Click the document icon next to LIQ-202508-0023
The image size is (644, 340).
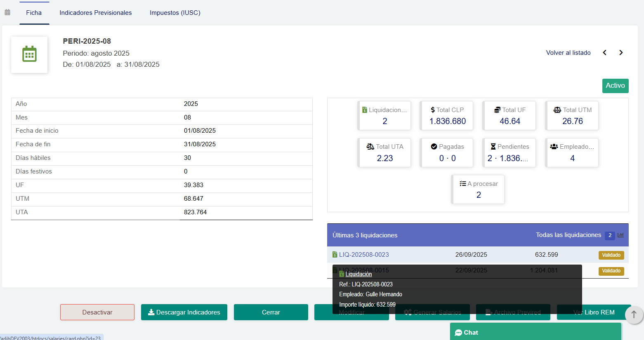point(335,255)
